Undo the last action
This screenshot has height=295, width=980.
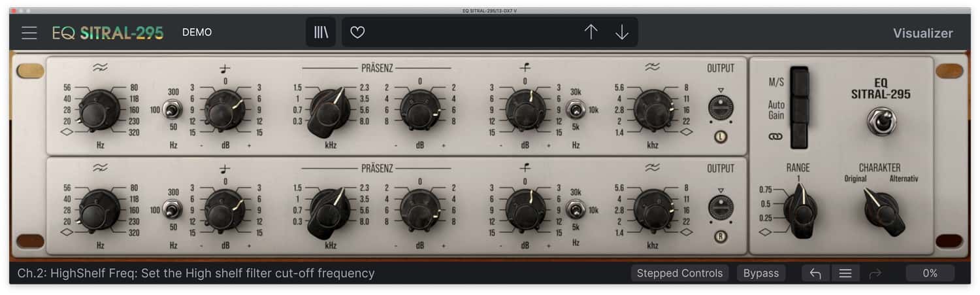point(815,273)
